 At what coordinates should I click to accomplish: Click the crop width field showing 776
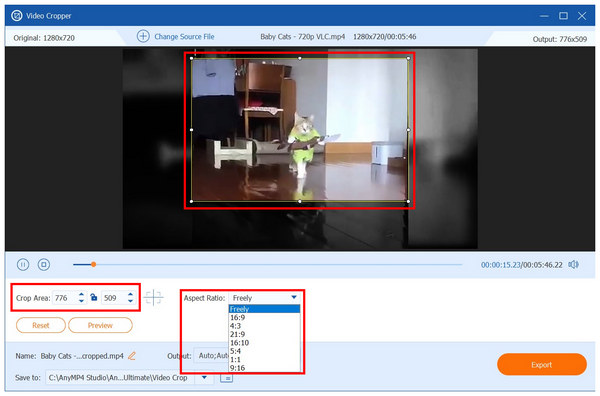click(65, 298)
